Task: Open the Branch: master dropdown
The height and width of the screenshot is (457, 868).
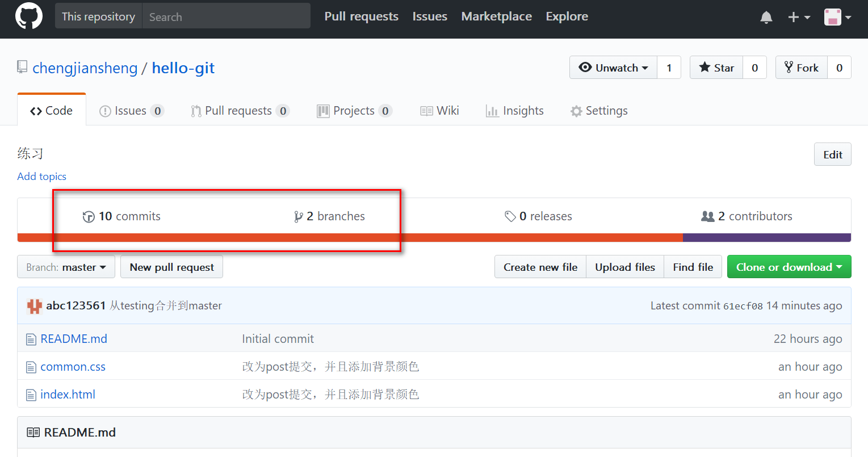Action: (x=66, y=267)
